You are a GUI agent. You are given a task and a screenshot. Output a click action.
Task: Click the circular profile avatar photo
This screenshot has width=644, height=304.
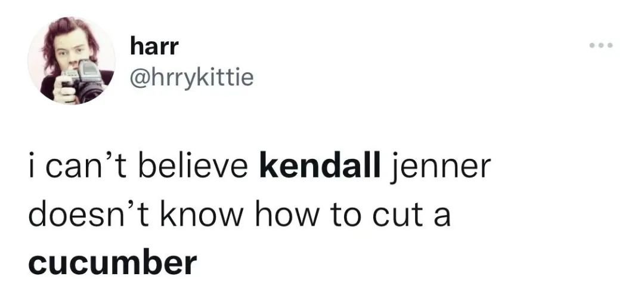[72, 60]
